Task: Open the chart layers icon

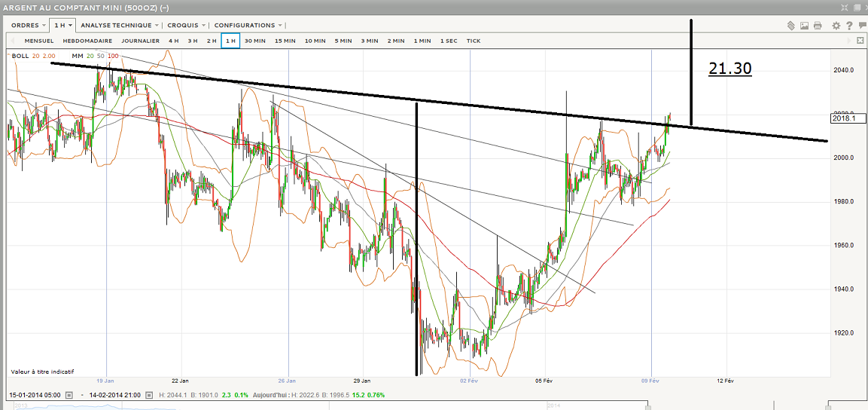Action: click(791, 26)
